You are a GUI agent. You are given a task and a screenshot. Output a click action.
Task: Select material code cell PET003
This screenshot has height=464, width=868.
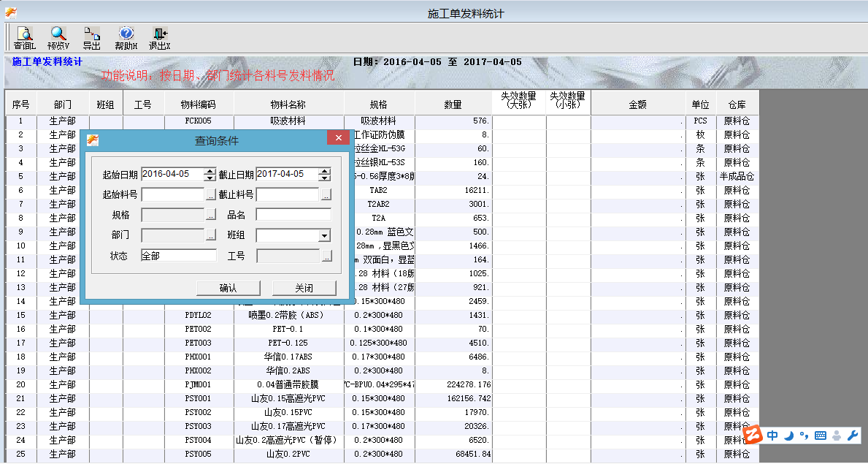pyautogui.click(x=199, y=343)
